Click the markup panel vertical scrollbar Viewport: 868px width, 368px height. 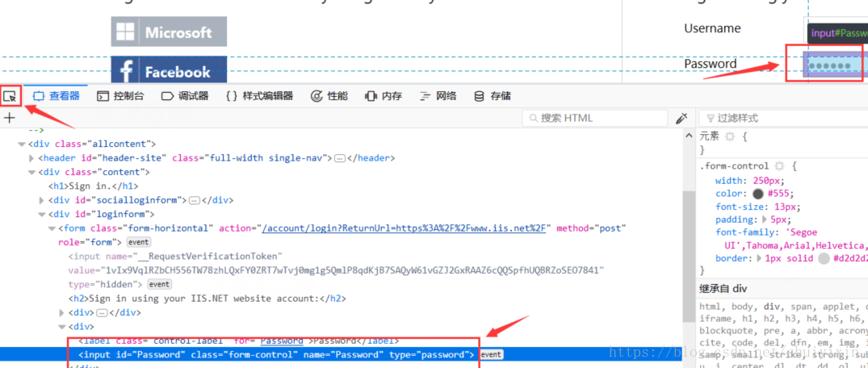[x=689, y=256]
